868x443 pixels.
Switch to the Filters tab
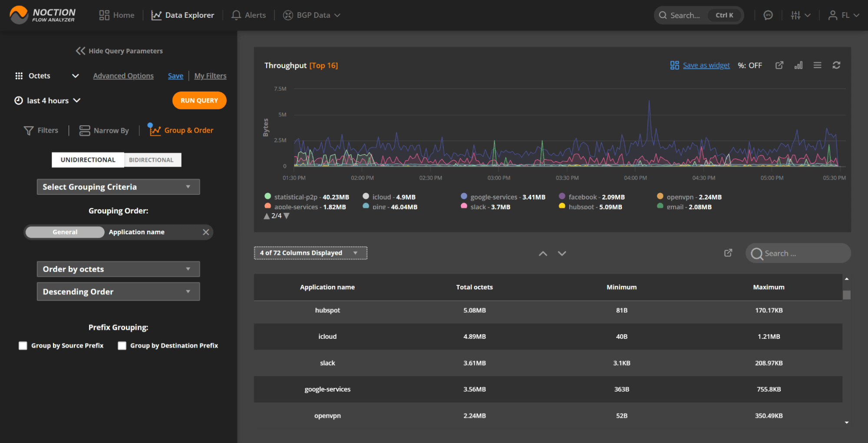41,130
